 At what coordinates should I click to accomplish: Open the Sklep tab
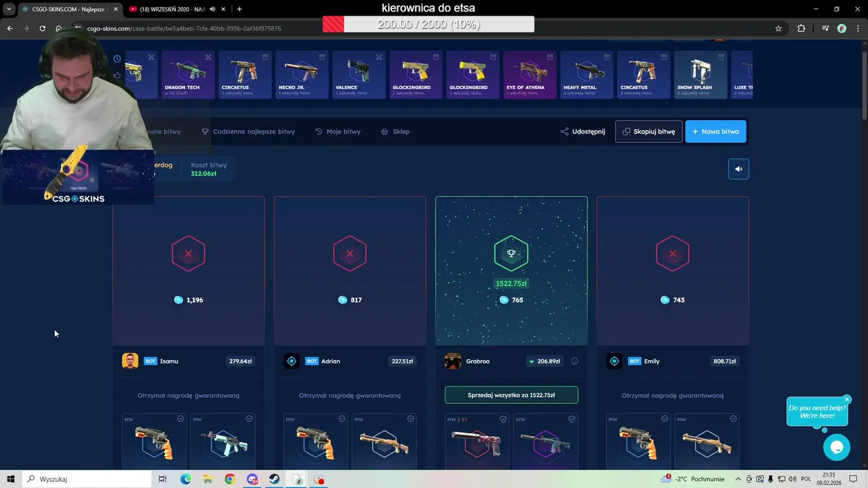395,131
